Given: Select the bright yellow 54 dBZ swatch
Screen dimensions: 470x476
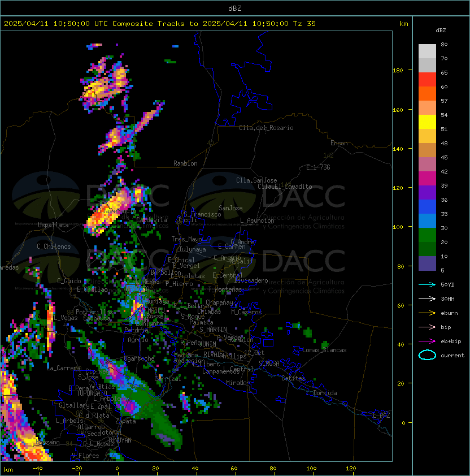Looking at the screenshot, I should coord(427,122).
